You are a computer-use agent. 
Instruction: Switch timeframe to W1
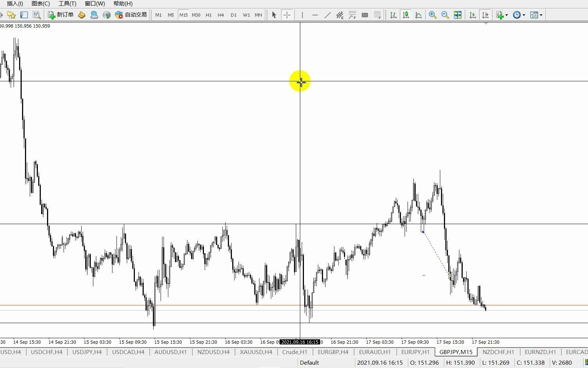point(246,15)
